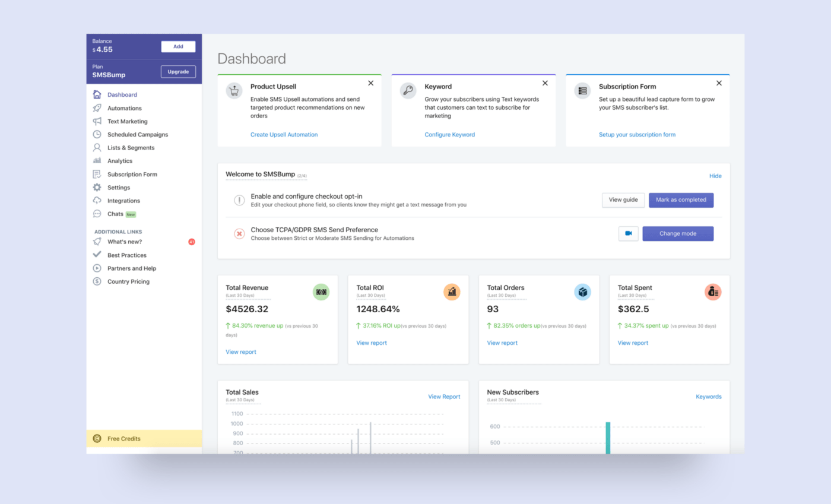This screenshot has width=831, height=504.
Task: Click the Automations rocket icon
Action: coord(97,108)
